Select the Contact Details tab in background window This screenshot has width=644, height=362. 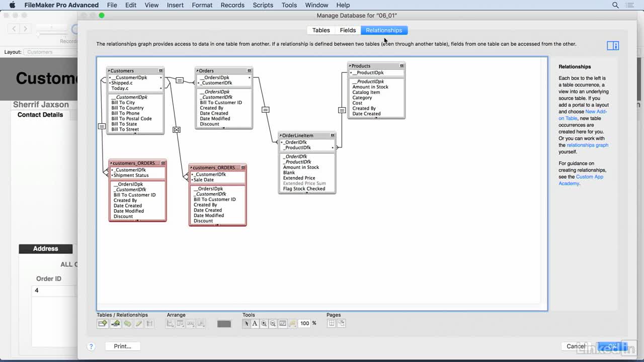(x=40, y=115)
